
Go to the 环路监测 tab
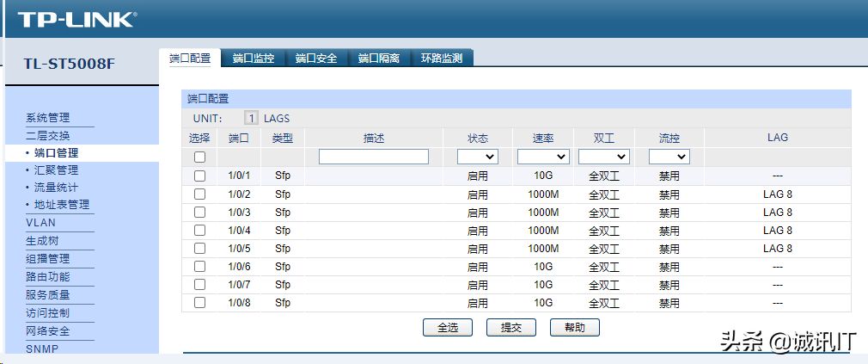click(x=442, y=59)
